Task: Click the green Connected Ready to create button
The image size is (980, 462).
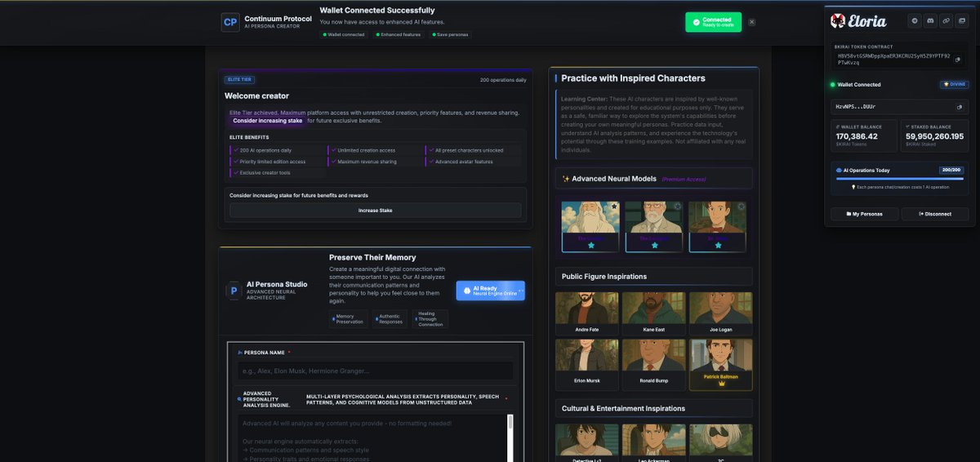Action: point(713,22)
